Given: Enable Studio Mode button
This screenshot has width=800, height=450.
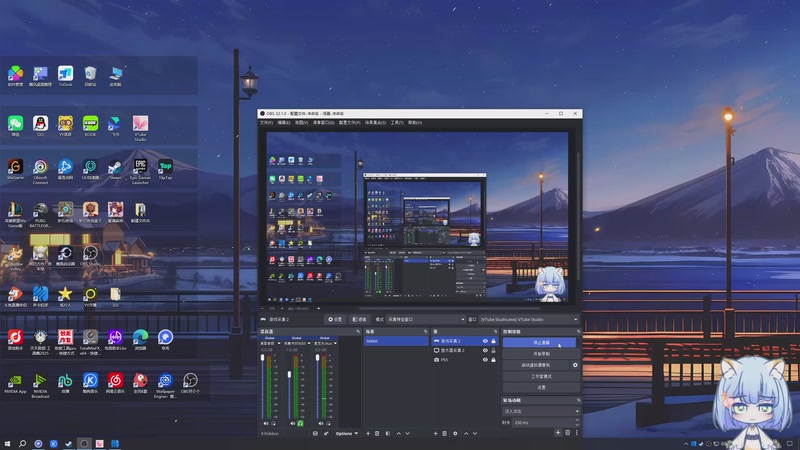Looking at the screenshot, I should 541,376.
